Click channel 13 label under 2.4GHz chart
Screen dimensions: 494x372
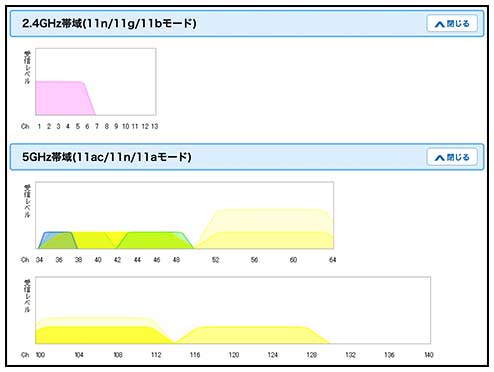154,126
